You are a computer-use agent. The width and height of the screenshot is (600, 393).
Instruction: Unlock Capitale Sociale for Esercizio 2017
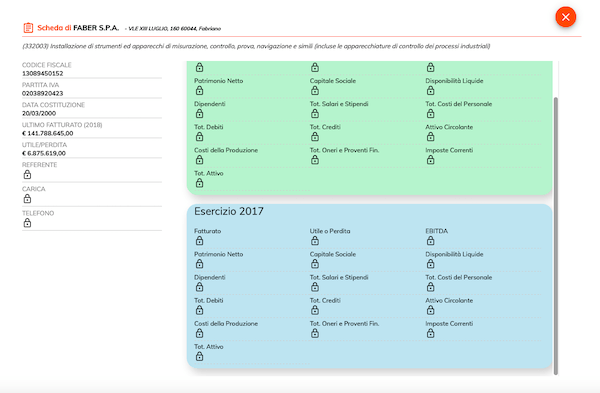point(315,264)
